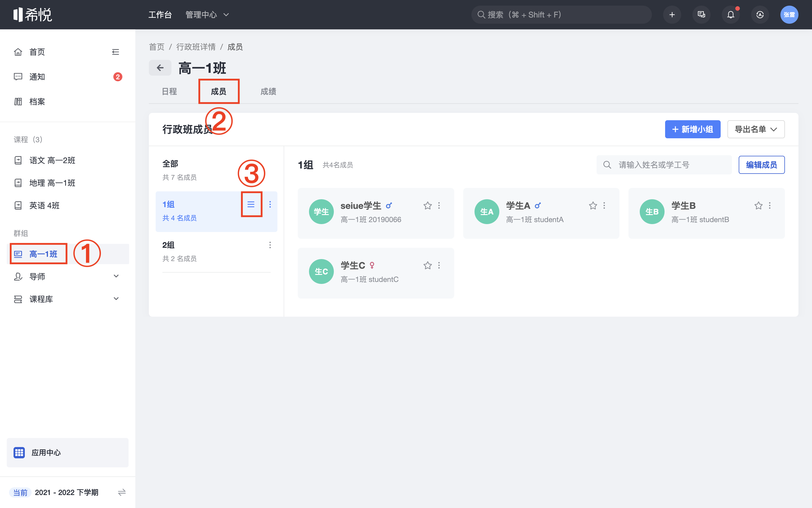Open the seiue学生 member card
Viewport: 812px width, 508px height.
coord(376,213)
